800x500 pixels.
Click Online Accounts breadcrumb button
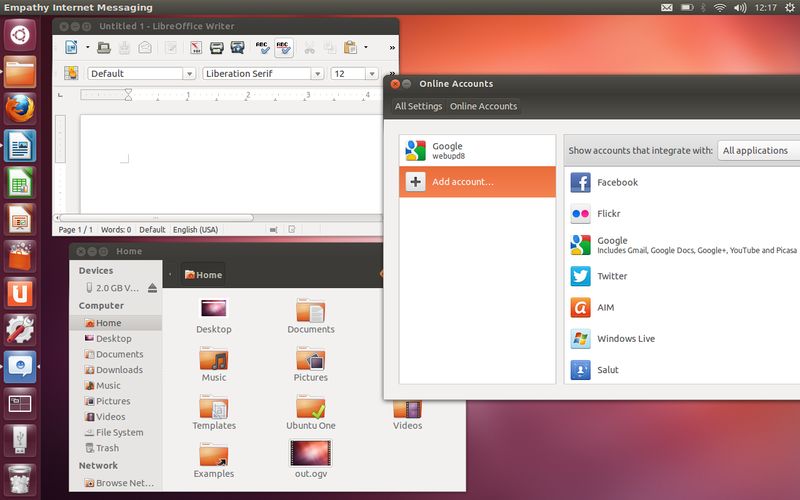point(483,106)
